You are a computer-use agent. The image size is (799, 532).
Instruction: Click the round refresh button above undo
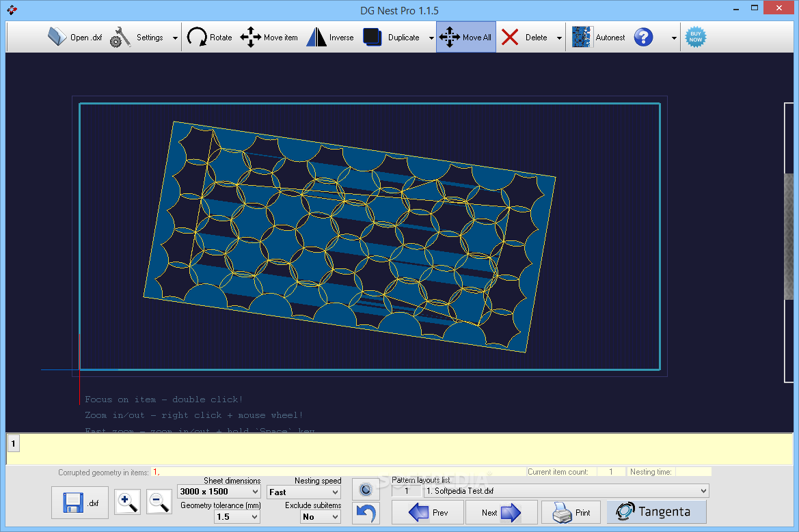click(x=366, y=490)
